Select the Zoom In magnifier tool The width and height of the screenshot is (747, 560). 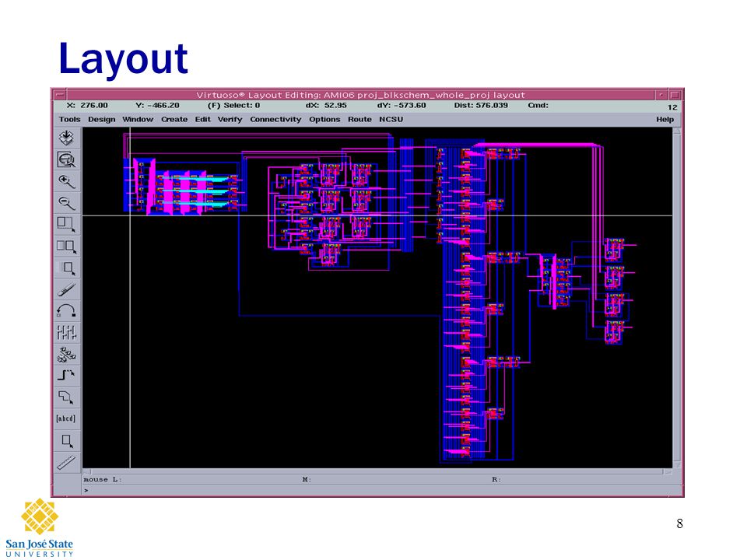click(x=67, y=181)
